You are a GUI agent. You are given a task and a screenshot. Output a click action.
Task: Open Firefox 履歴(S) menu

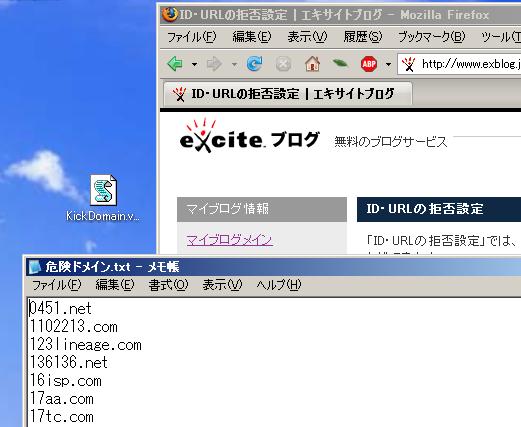(x=363, y=37)
